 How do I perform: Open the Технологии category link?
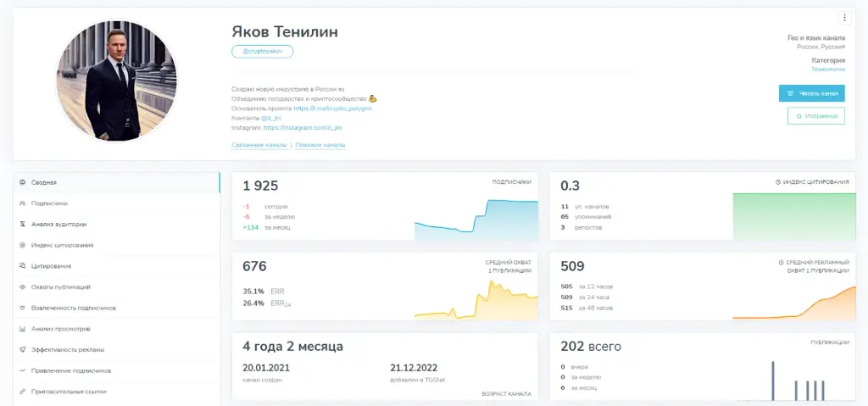(828, 70)
